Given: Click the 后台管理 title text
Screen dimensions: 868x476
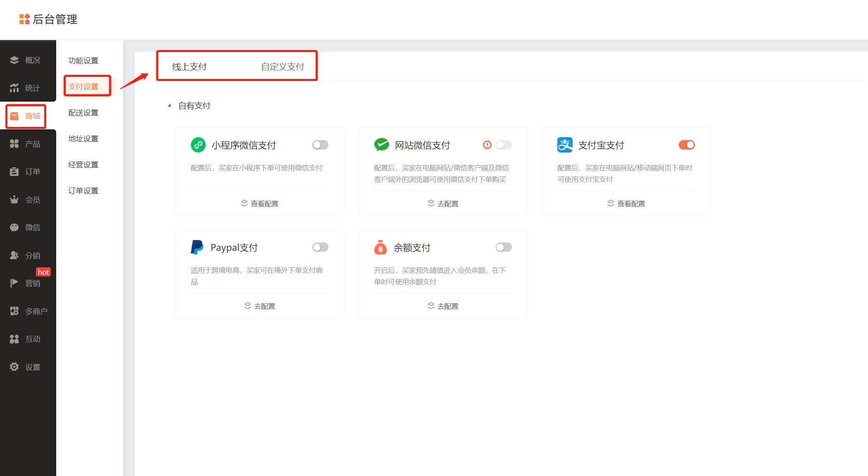Looking at the screenshot, I should 55,19.
